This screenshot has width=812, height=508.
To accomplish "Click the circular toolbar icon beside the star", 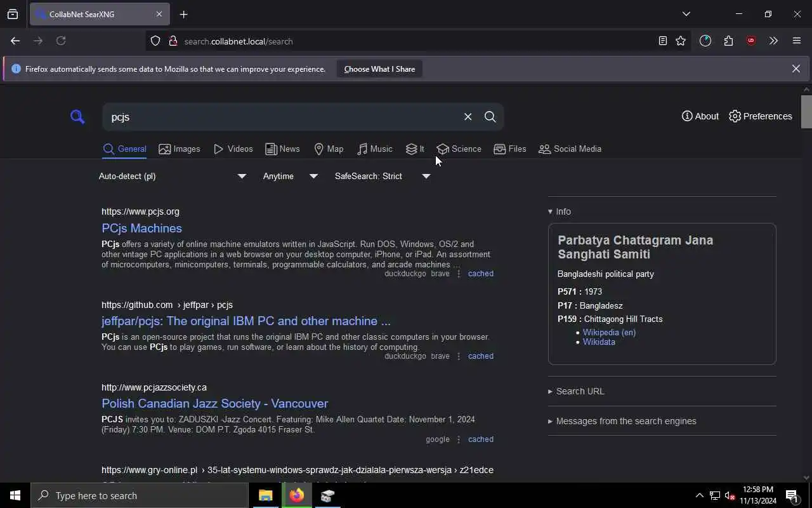I will (x=705, y=41).
